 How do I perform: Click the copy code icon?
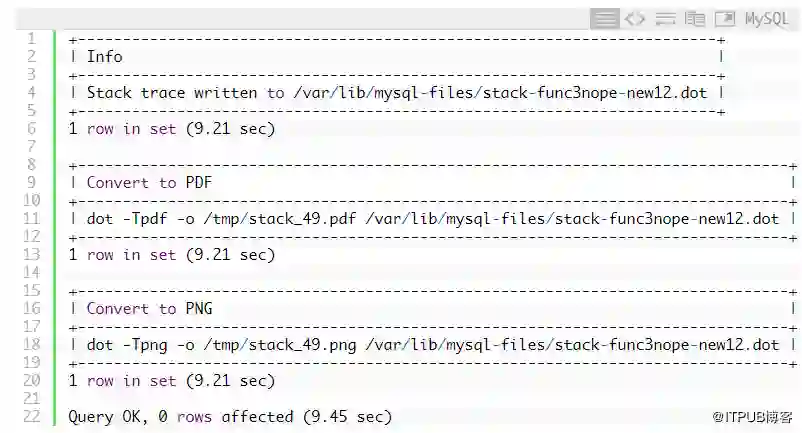(x=695, y=19)
